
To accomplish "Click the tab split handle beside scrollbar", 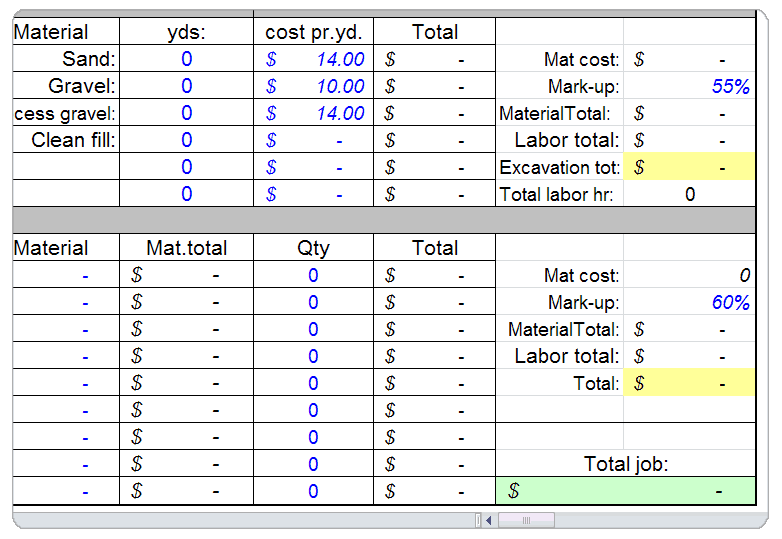I will (x=477, y=520).
